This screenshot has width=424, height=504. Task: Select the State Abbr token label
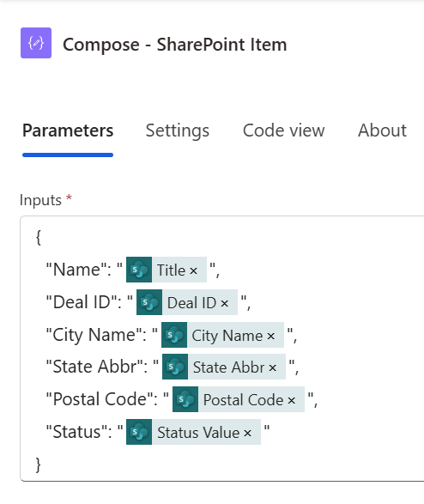coord(228,367)
